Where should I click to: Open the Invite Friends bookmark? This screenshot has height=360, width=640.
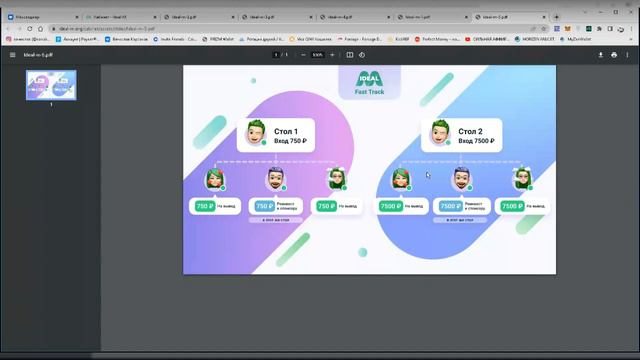tap(175, 39)
